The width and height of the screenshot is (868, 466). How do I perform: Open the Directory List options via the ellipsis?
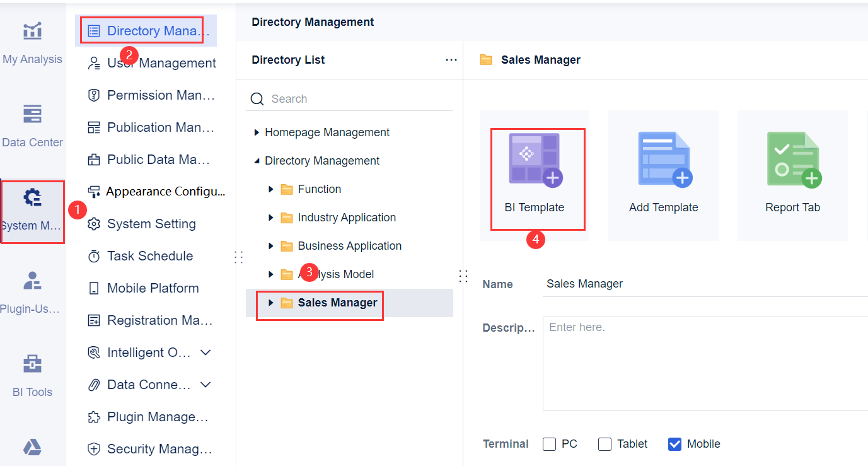click(x=451, y=59)
